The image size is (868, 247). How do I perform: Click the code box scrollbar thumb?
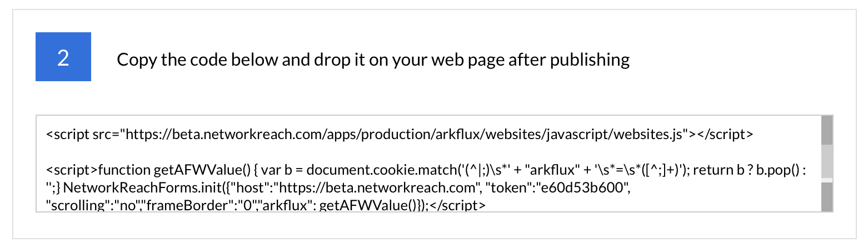click(x=827, y=161)
